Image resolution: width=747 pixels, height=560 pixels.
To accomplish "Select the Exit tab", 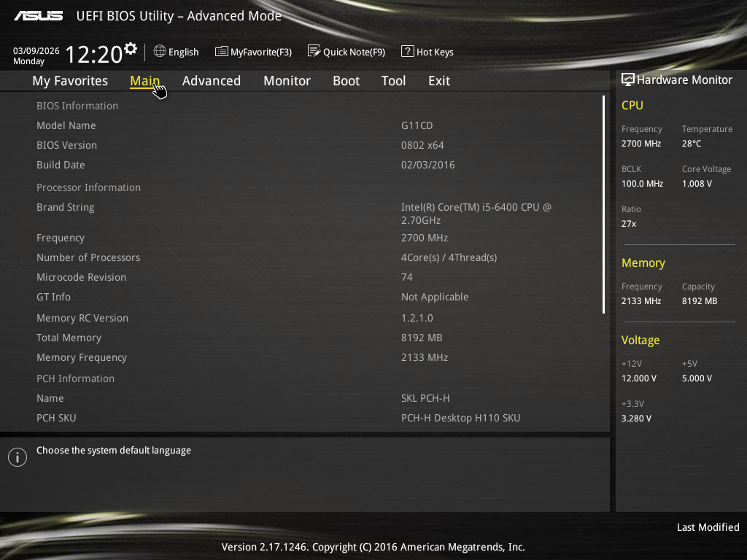I will point(439,81).
